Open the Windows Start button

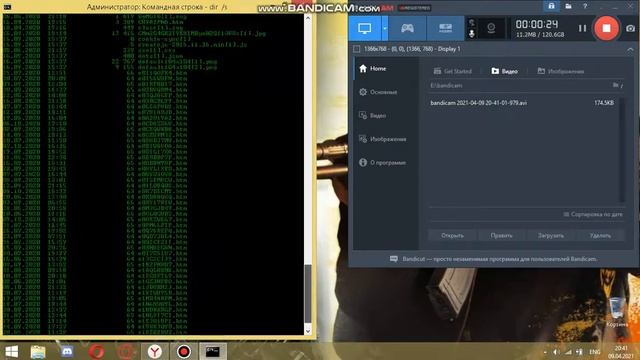click(x=11, y=351)
